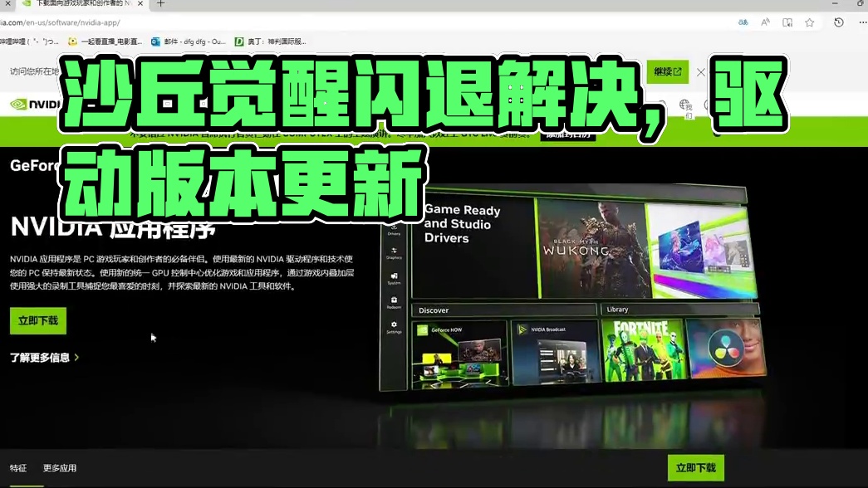Start read aloud using the A icon
The width and height of the screenshot is (868, 488).
tap(766, 22)
